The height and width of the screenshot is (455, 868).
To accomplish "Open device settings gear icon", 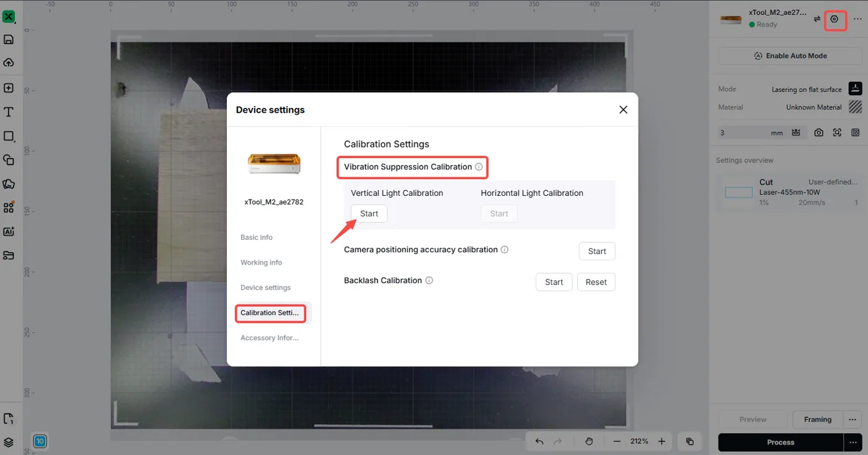I will [835, 19].
